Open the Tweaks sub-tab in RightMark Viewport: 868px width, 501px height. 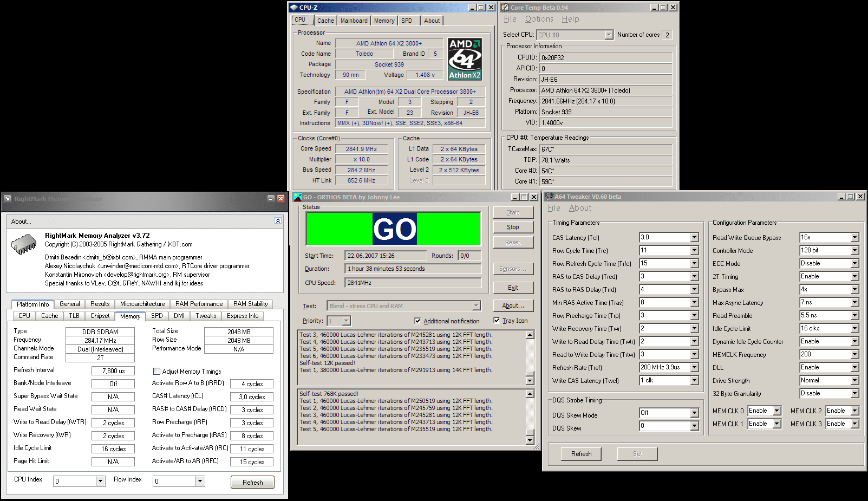(x=206, y=316)
